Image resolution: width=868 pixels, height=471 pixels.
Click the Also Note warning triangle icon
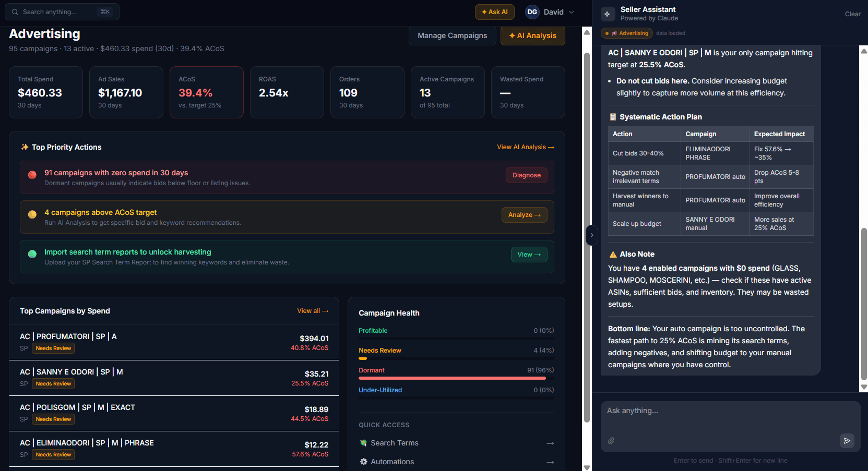(x=613, y=255)
